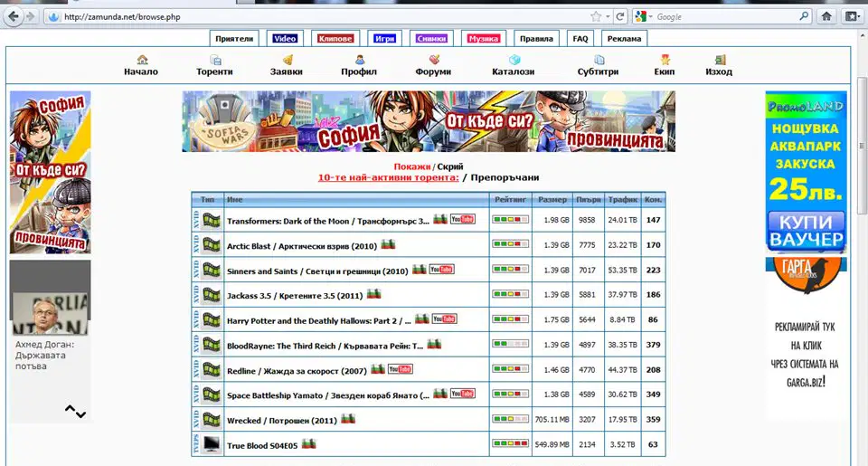Viewport: 868px width, 466px height.
Task: Open Торенти section icon
Action: point(215,60)
